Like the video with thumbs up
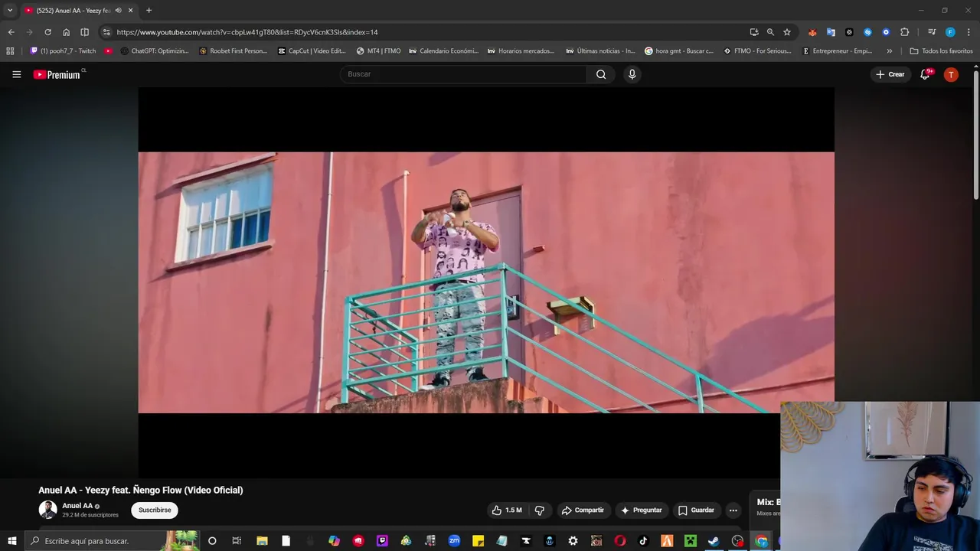Viewport: 980px width, 551px height. click(507, 510)
